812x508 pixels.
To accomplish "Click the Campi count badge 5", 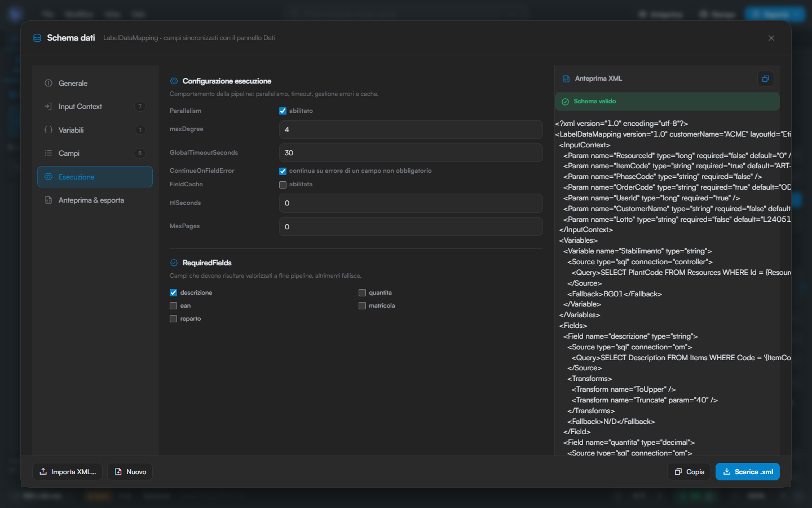I will (140, 154).
